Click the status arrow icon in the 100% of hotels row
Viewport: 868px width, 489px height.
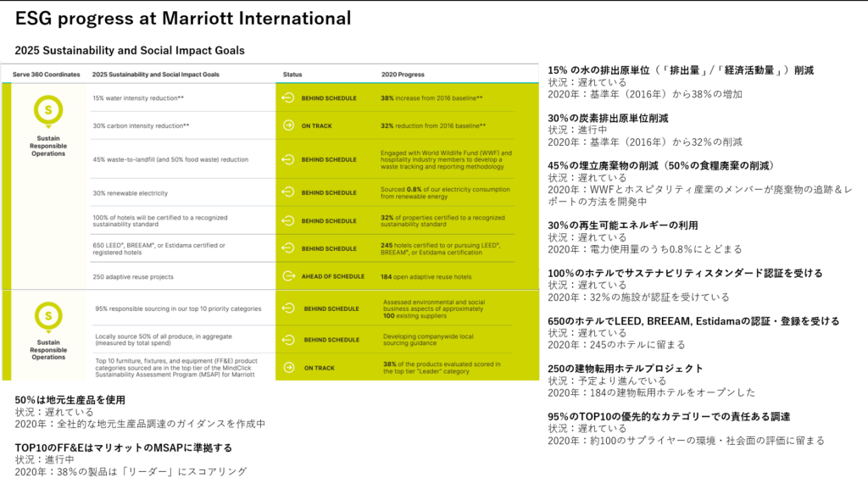(288, 220)
